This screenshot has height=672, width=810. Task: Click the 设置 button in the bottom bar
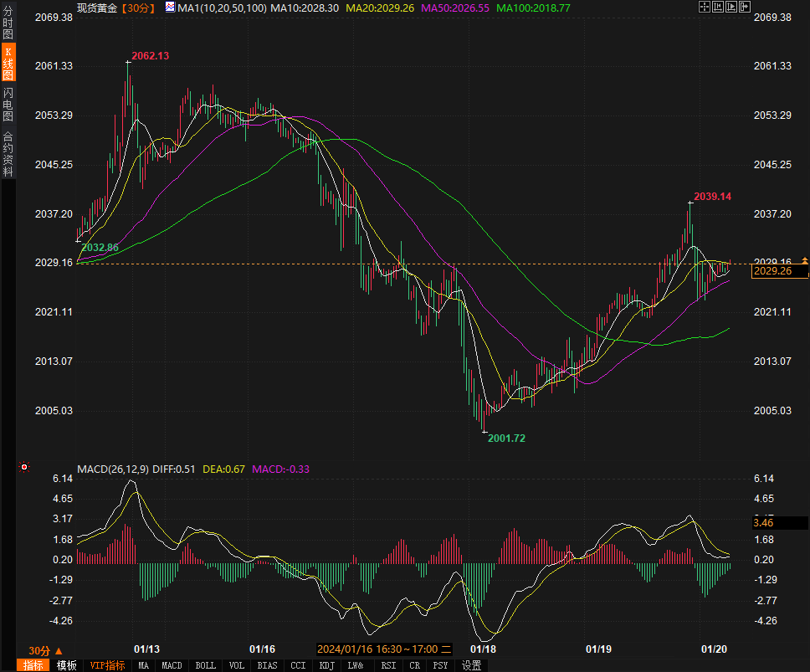click(x=472, y=665)
